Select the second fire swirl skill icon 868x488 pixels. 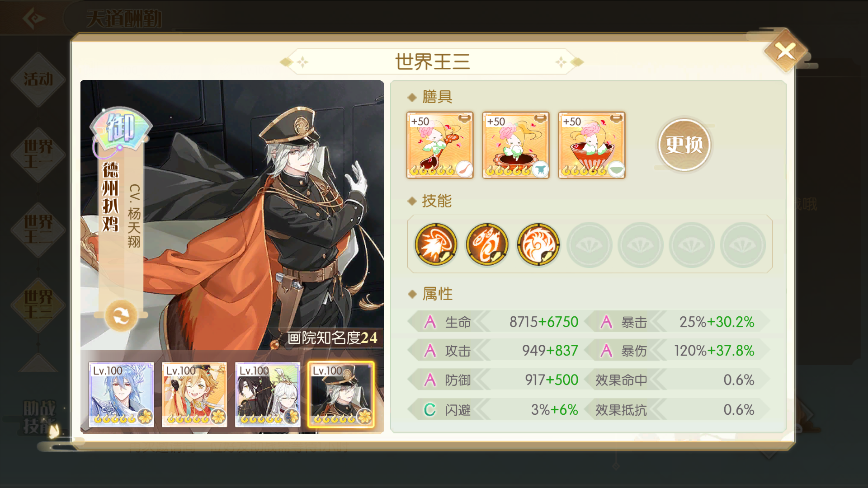coord(487,244)
